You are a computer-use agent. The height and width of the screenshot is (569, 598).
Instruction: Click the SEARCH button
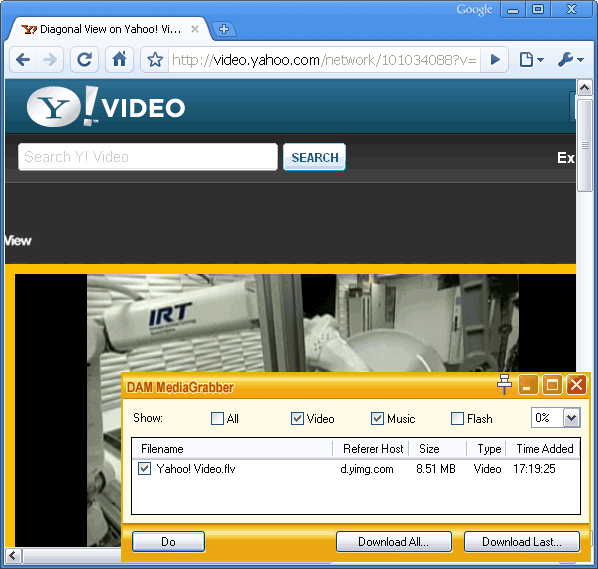tap(315, 157)
